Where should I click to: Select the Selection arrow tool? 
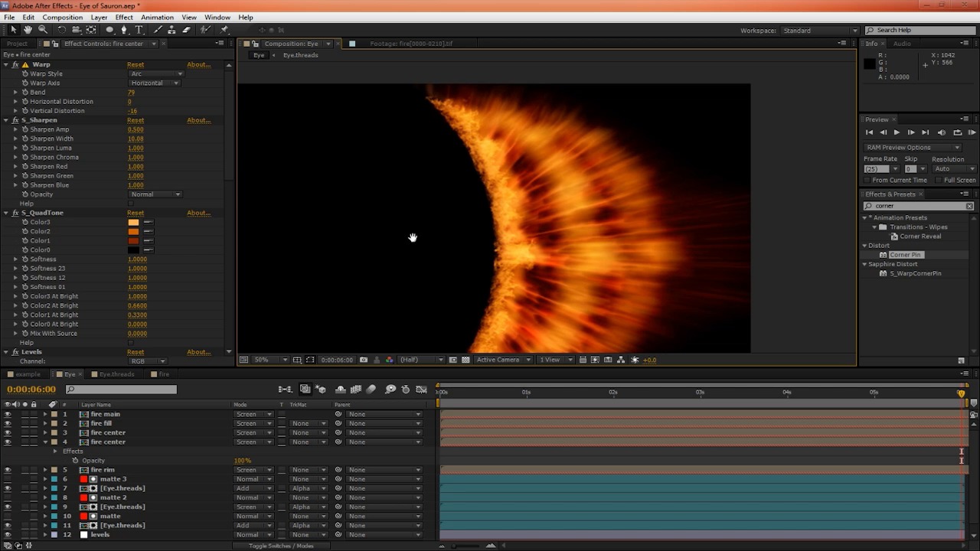(13, 30)
